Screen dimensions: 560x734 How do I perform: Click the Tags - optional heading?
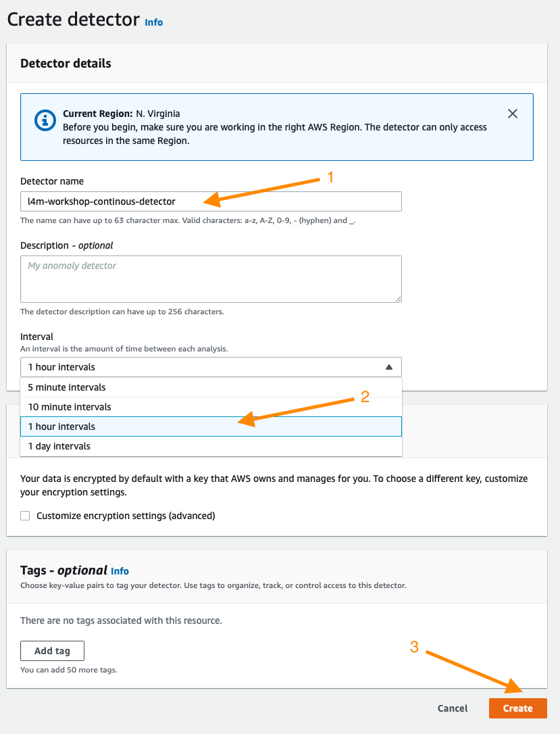63,570
